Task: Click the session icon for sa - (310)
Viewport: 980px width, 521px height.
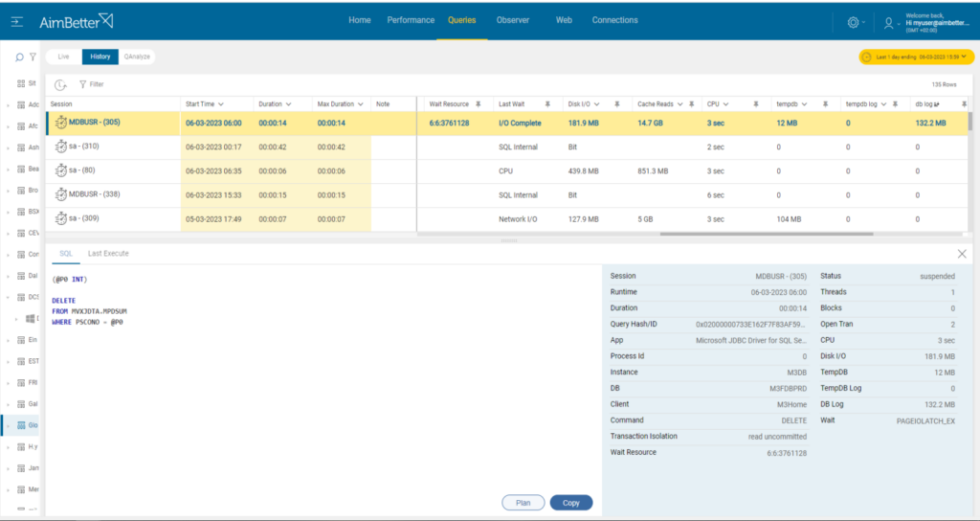Action: click(60, 147)
